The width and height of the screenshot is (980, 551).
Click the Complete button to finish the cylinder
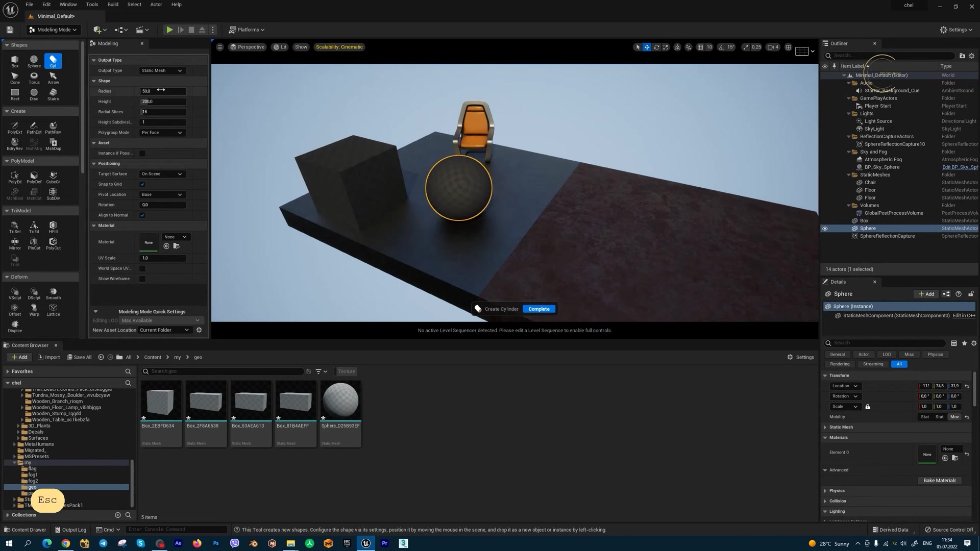(x=538, y=309)
